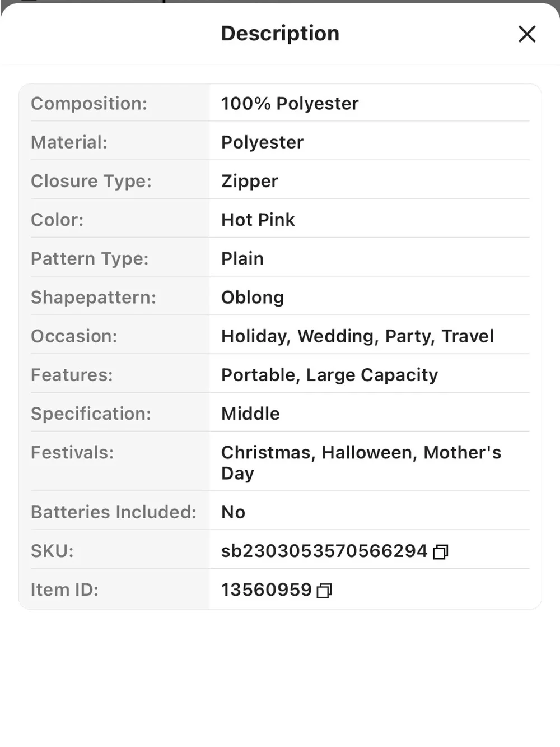
Task: Copy the SKU number icon
Action: click(441, 552)
